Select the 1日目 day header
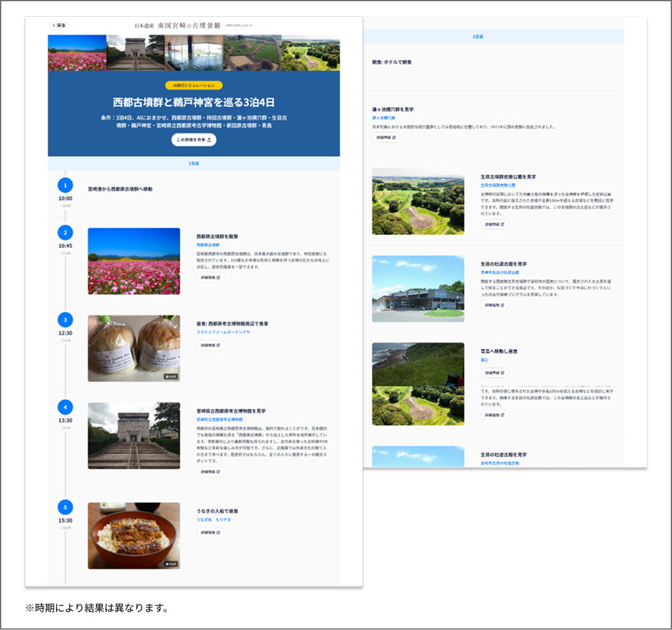Screen dimensions: 672x630 coord(194,164)
